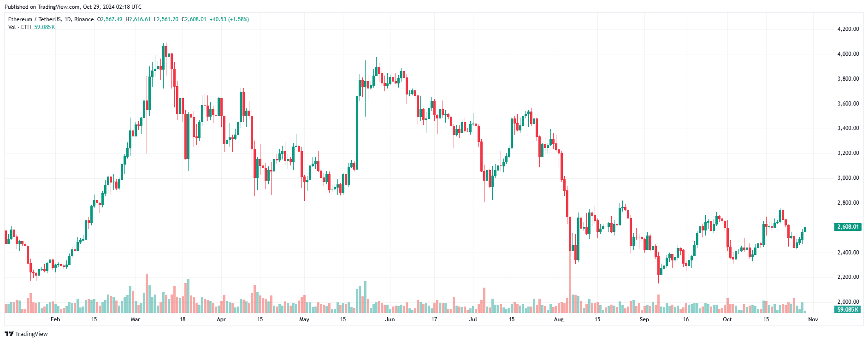
Task: Click the Apr label on the time axis
Action: [x=221, y=319]
